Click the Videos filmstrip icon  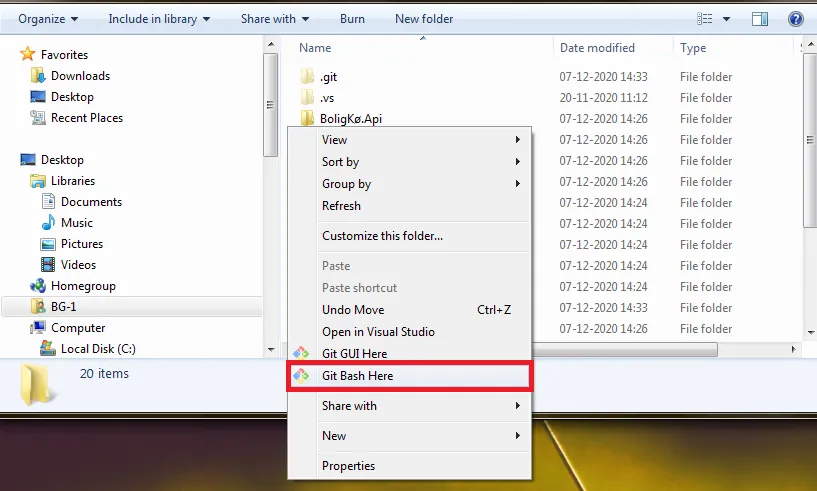[x=48, y=264]
